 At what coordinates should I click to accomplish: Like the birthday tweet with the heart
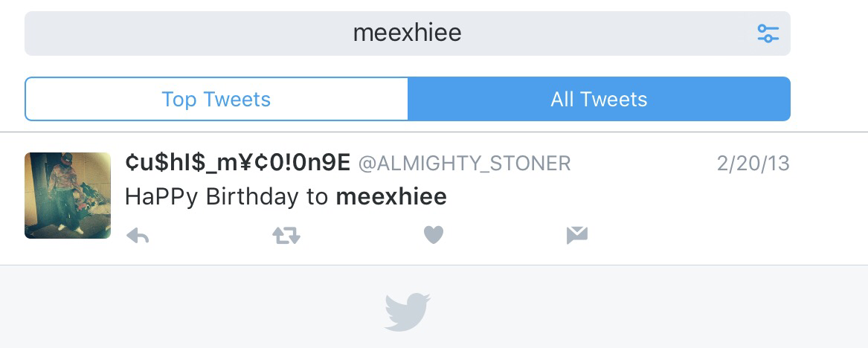pos(434,236)
